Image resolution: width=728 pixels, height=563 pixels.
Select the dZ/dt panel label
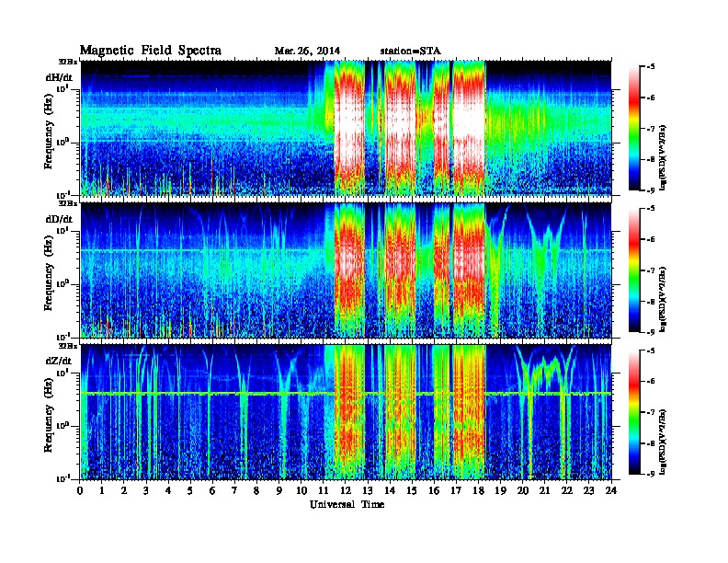coord(59,361)
